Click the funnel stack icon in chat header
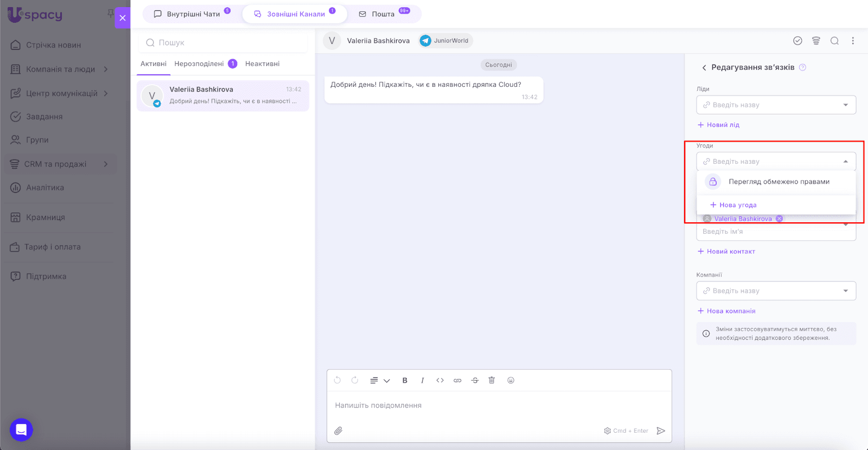The height and width of the screenshot is (450, 868). click(x=816, y=41)
